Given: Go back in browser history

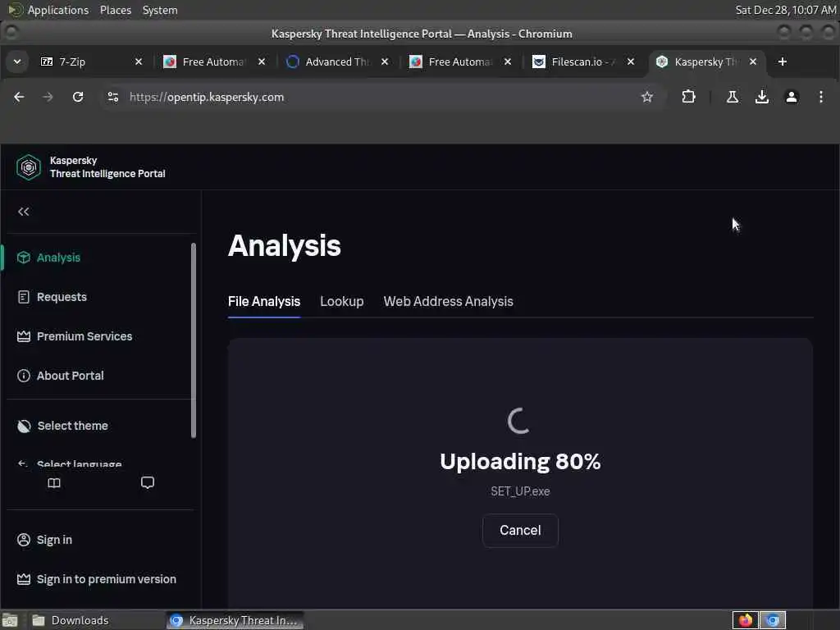Looking at the screenshot, I should click(19, 97).
